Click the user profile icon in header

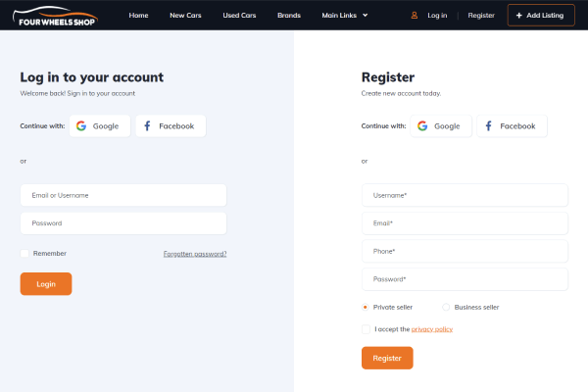tap(415, 16)
